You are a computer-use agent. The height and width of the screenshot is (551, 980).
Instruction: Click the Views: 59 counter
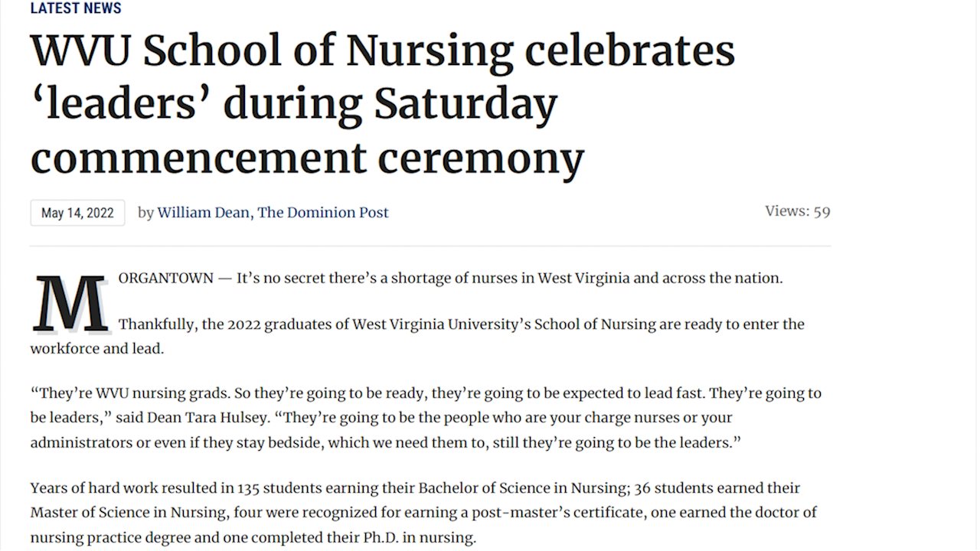(797, 211)
